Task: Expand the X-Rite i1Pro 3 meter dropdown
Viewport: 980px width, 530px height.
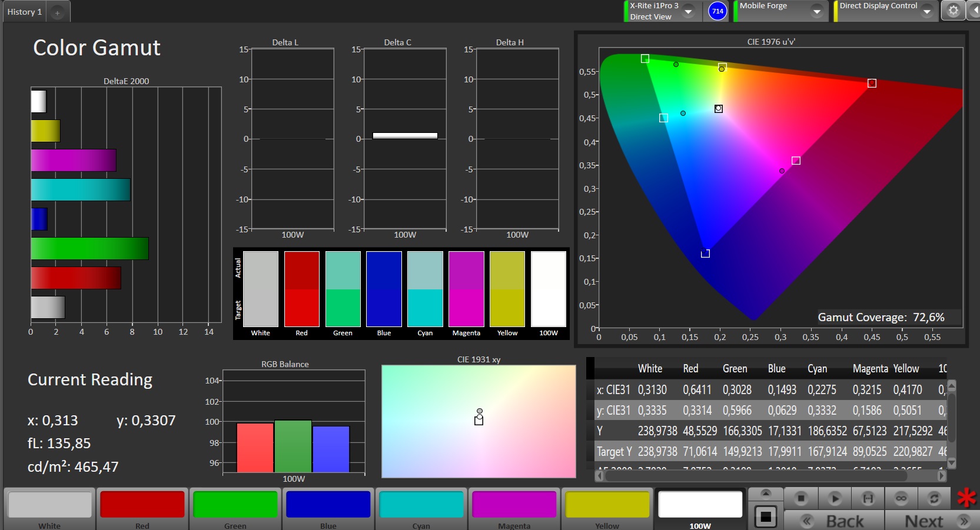Action: tap(688, 11)
